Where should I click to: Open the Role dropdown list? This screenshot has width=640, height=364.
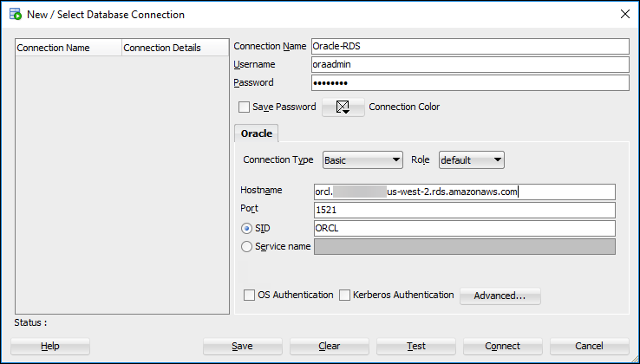click(471, 159)
